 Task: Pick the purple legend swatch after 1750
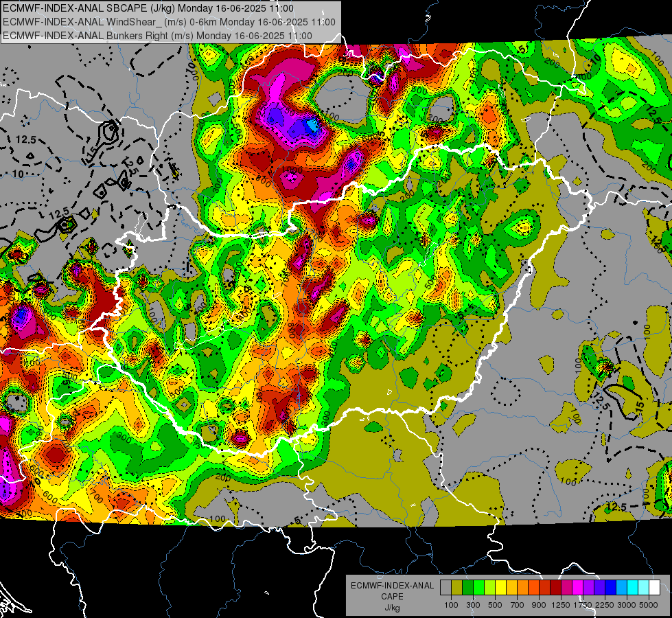(x=589, y=588)
